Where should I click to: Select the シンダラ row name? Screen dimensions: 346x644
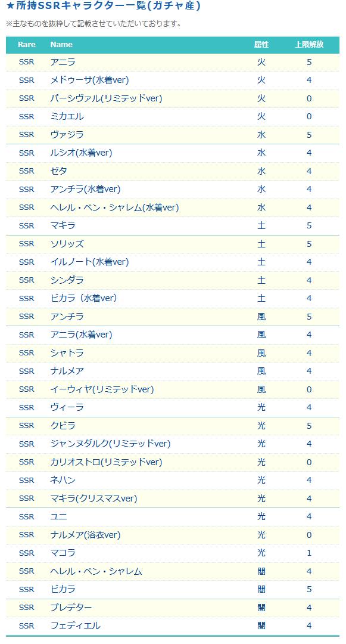pyautogui.click(x=67, y=280)
